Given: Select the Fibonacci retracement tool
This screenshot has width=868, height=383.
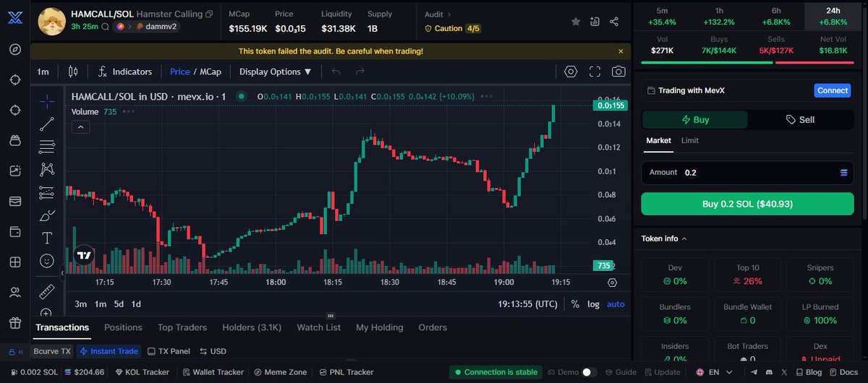Looking at the screenshot, I should pyautogui.click(x=47, y=147).
